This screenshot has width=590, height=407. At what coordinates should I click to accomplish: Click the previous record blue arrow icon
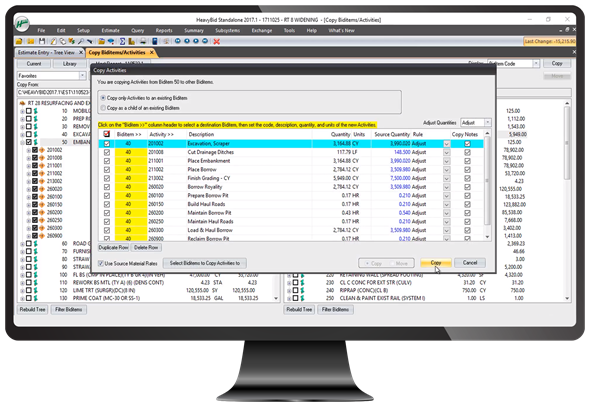(x=187, y=41)
